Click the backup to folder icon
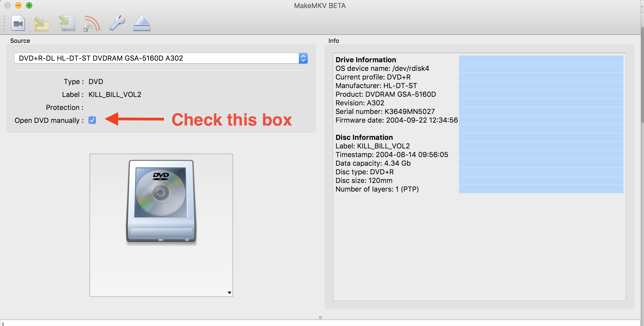Image resolution: width=644 pixels, height=326 pixels. pos(42,24)
